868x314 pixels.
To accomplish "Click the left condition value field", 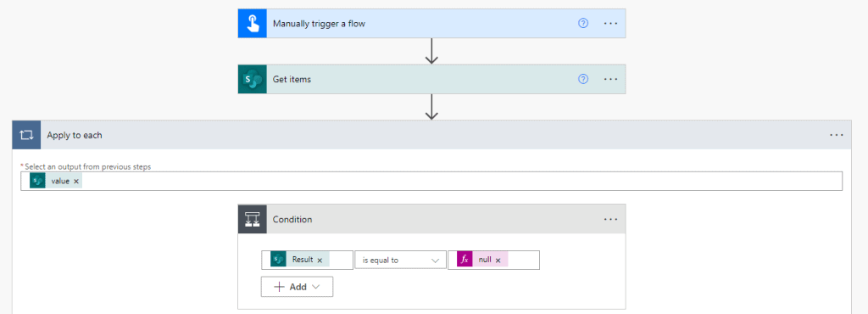I will tap(307, 260).
